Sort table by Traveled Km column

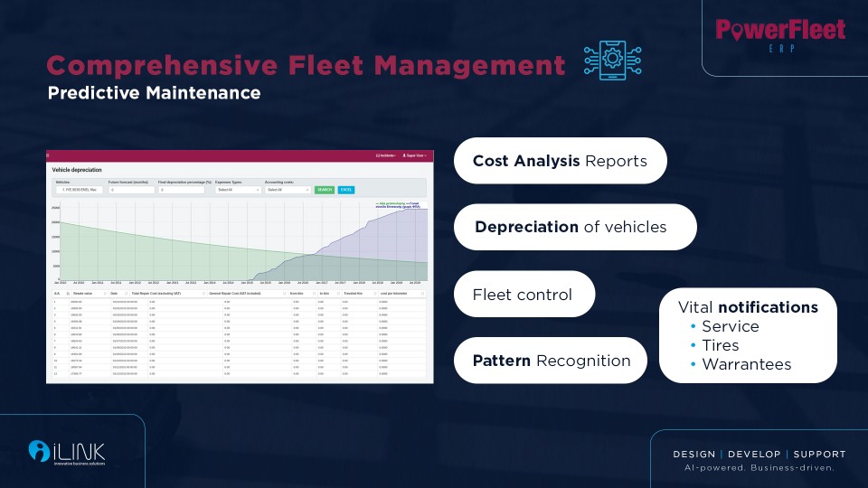click(359, 294)
